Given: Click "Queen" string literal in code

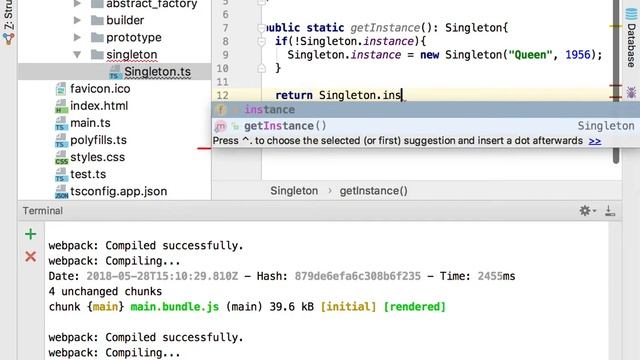Looking at the screenshot, I should click(x=530, y=55).
